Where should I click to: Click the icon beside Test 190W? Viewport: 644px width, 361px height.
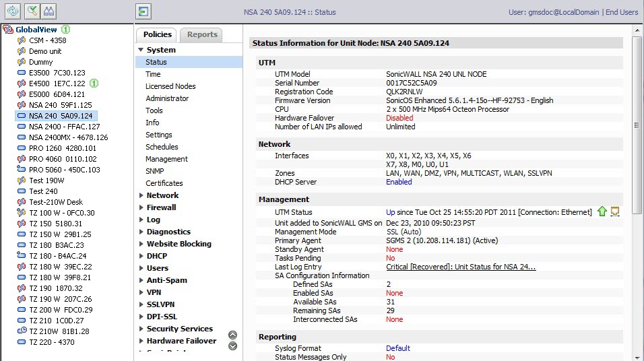(22, 180)
